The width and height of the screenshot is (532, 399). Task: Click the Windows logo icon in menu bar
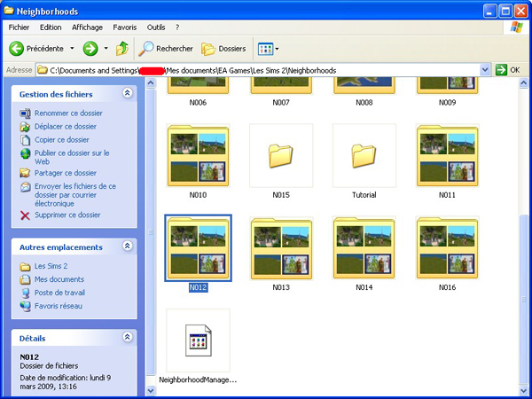pos(516,27)
